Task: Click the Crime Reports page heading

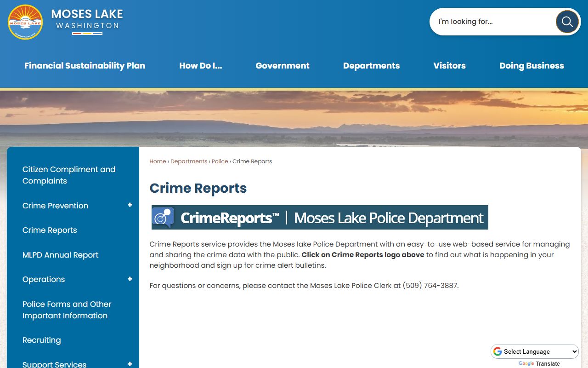Action: pos(198,188)
